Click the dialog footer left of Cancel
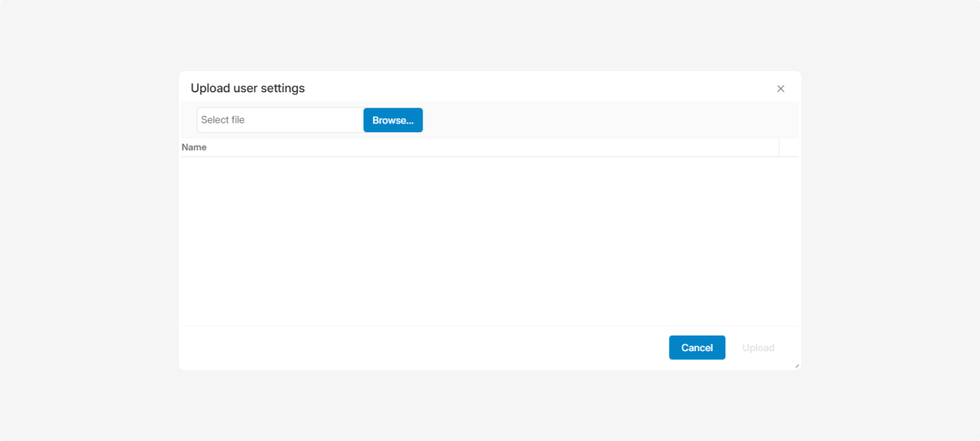980x441 pixels. (x=425, y=348)
